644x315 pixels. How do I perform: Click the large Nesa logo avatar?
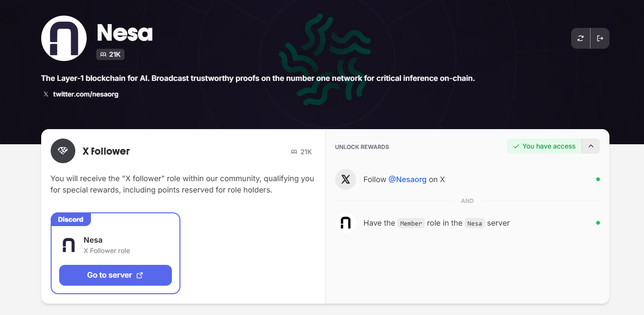tap(64, 38)
